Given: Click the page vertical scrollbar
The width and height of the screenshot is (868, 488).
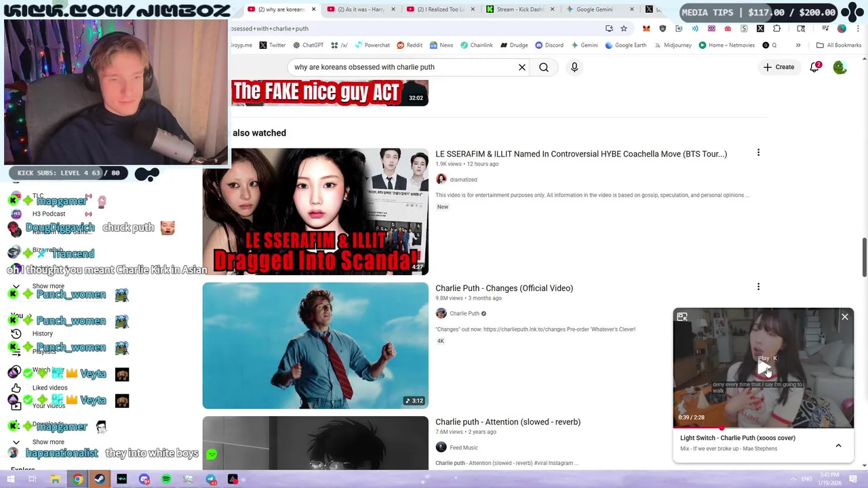Looking at the screenshot, I should tap(864, 258).
